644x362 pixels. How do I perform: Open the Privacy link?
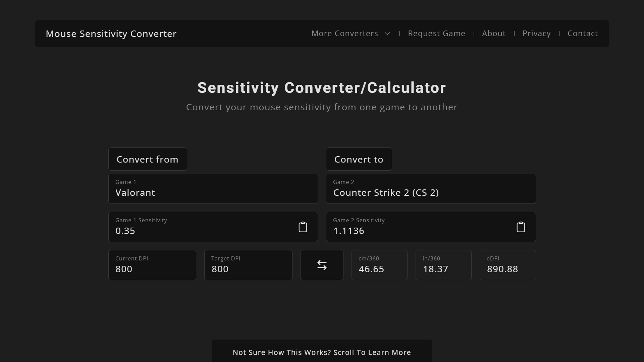[536, 34]
